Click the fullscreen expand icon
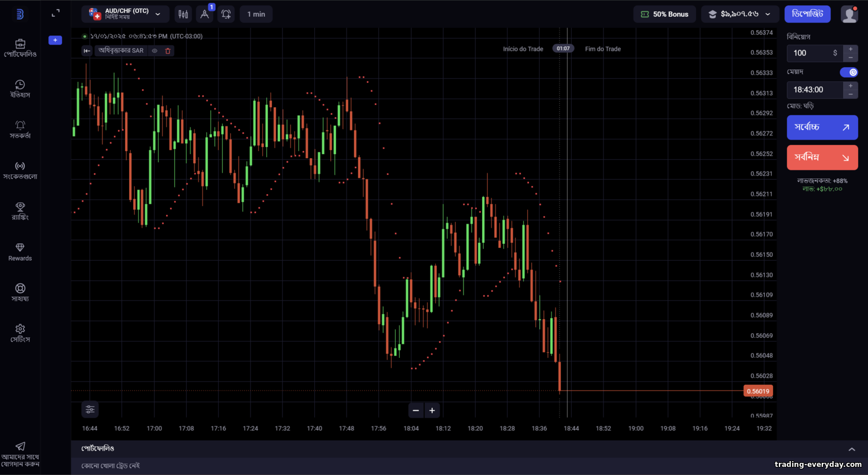 tap(56, 13)
